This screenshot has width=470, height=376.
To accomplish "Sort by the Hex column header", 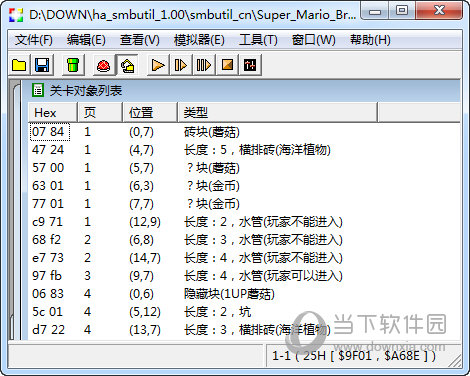I will 53,113.
